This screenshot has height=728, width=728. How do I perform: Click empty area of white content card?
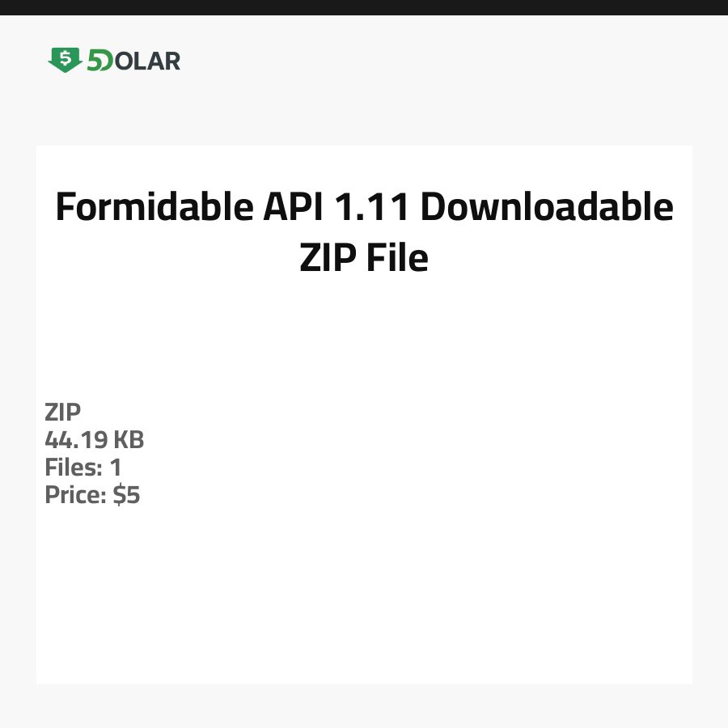click(x=404, y=582)
